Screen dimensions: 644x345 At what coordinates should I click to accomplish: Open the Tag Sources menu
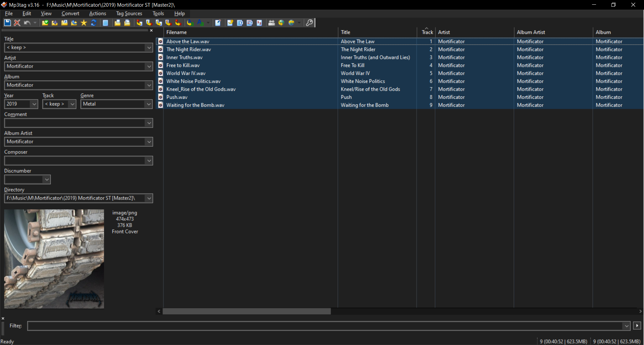click(129, 13)
